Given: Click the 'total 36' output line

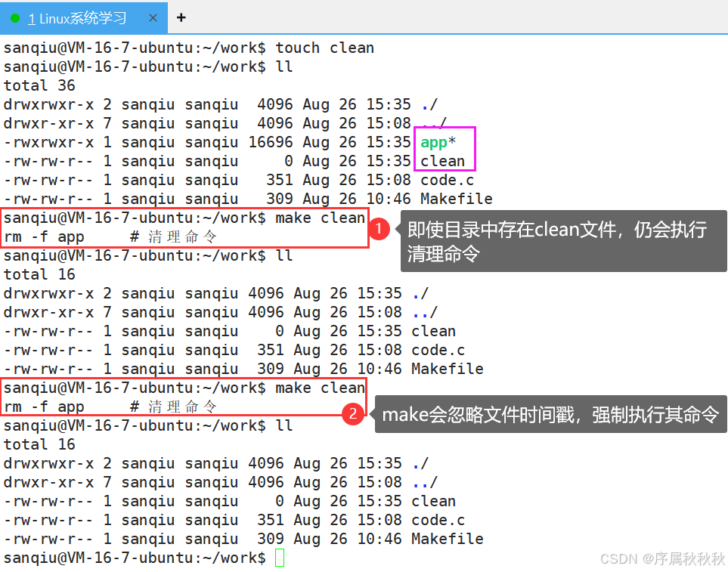Looking at the screenshot, I should (x=39, y=85).
